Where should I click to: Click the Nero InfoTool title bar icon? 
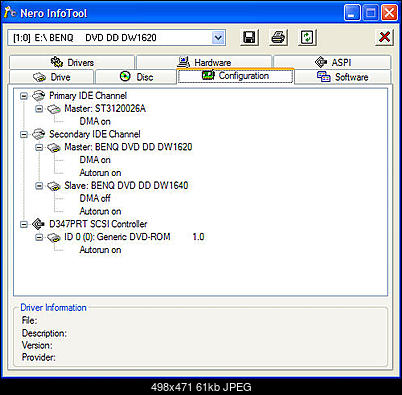click(10, 13)
